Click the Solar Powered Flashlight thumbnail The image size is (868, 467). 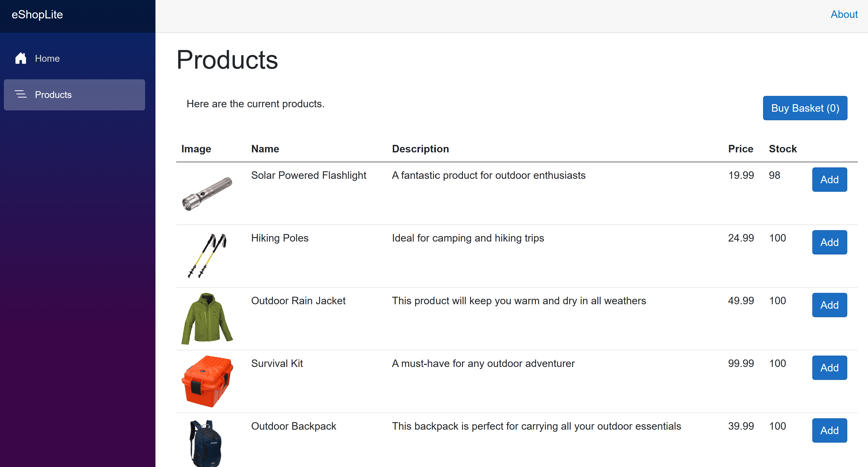pos(208,192)
